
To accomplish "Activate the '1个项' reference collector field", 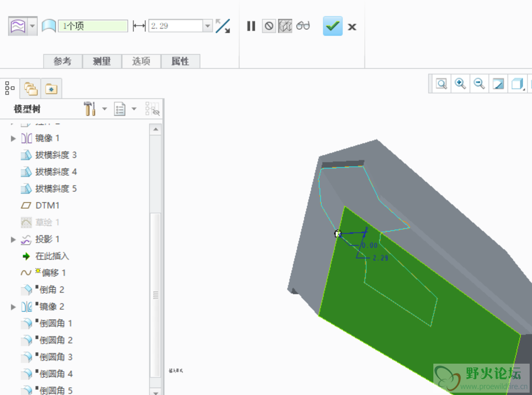I will pos(93,26).
